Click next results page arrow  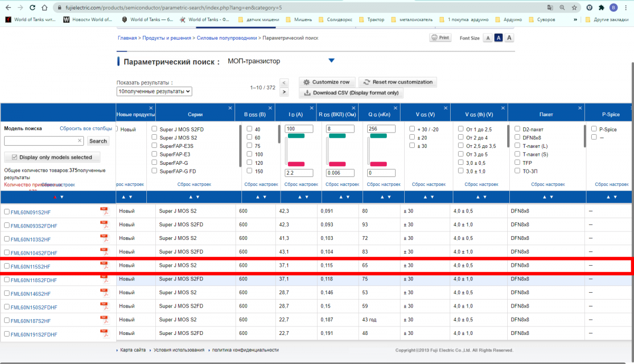[x=284, y=92]
